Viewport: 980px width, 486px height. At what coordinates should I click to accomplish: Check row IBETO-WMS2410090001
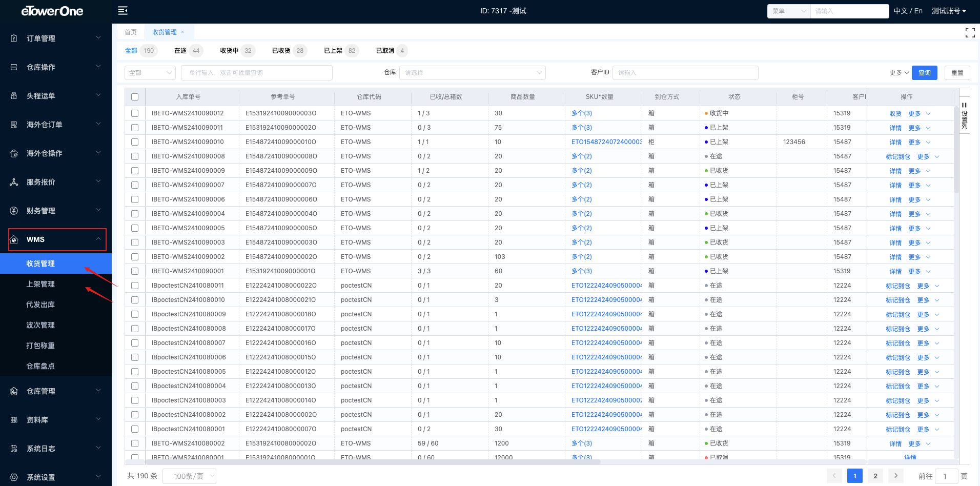point(135,271)
